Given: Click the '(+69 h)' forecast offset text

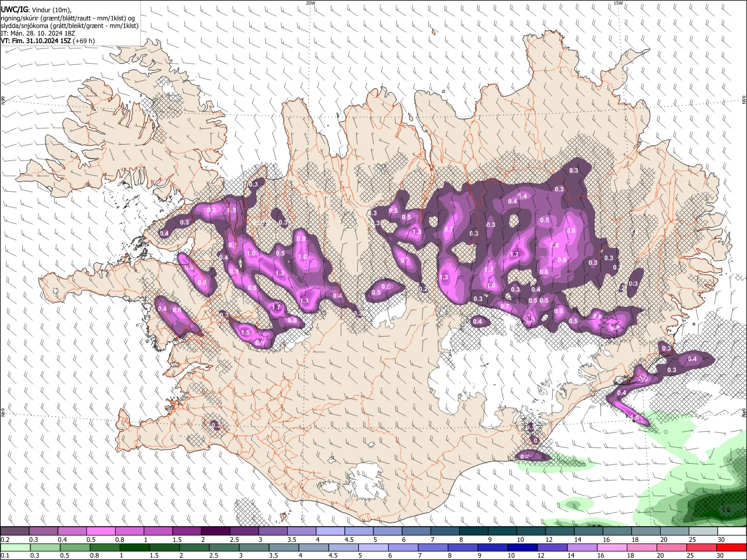Looking at the screenshot, I should tap(84, 41).
